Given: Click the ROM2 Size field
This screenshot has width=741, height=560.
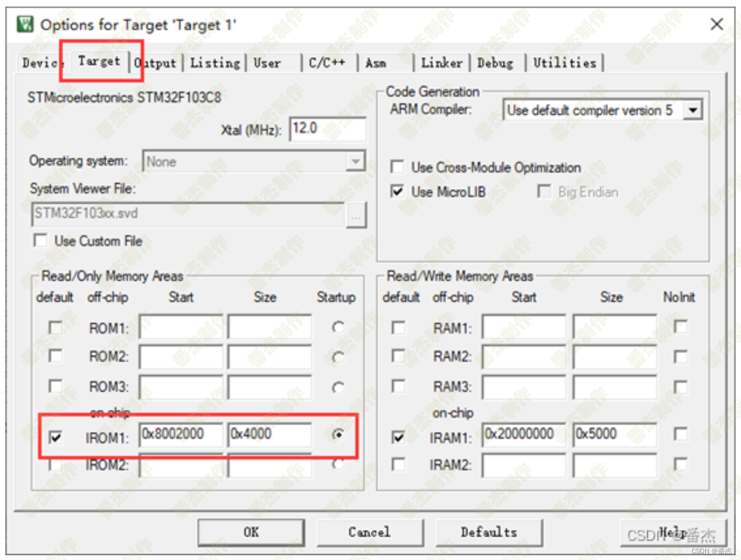Looking at the screenshot, I should coord(269,357).
